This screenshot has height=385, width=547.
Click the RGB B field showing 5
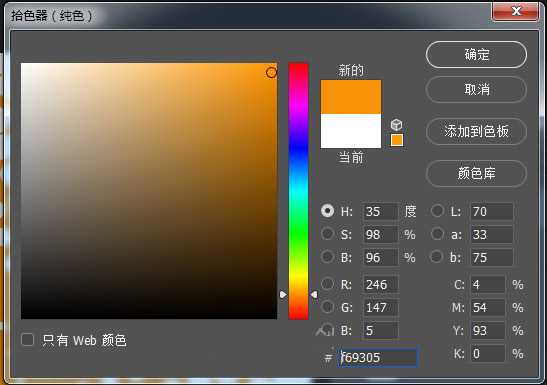(x=380, y=330)
